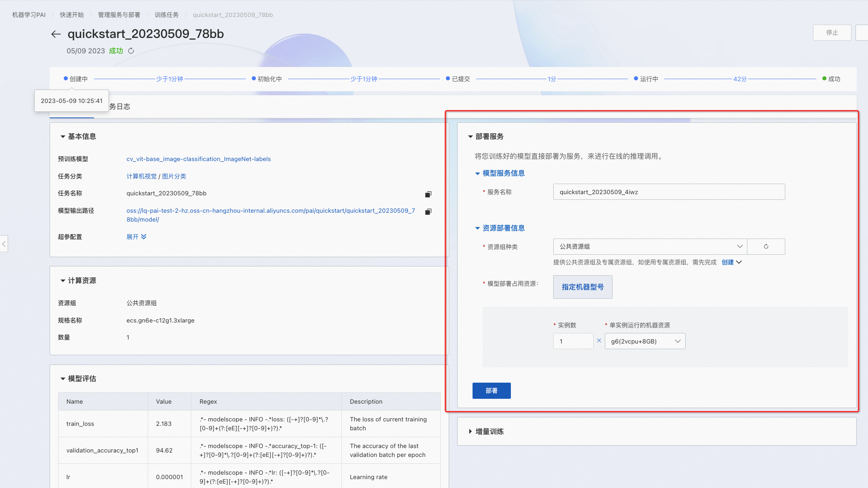Click the 服务名称 input field
This screenshot has width=868, height=488.
pyautogui.click(x=669, y=192)
